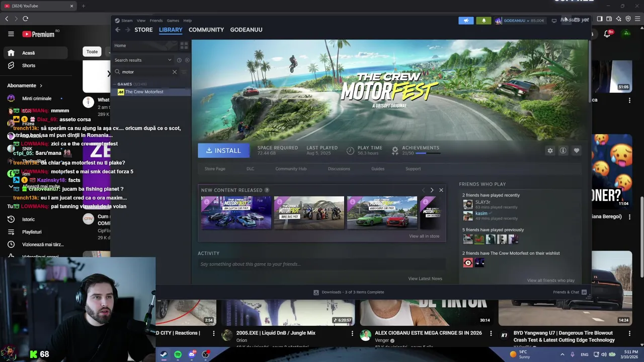Click the Steam announcements megaphone icon
The height and width of the screenshot is (362, 644).
tap(466, 21)
